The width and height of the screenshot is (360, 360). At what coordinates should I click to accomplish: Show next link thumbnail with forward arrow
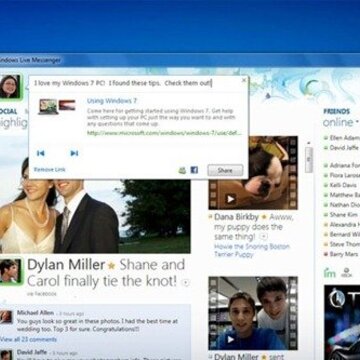pyautogui.click(x=74, y=153)
